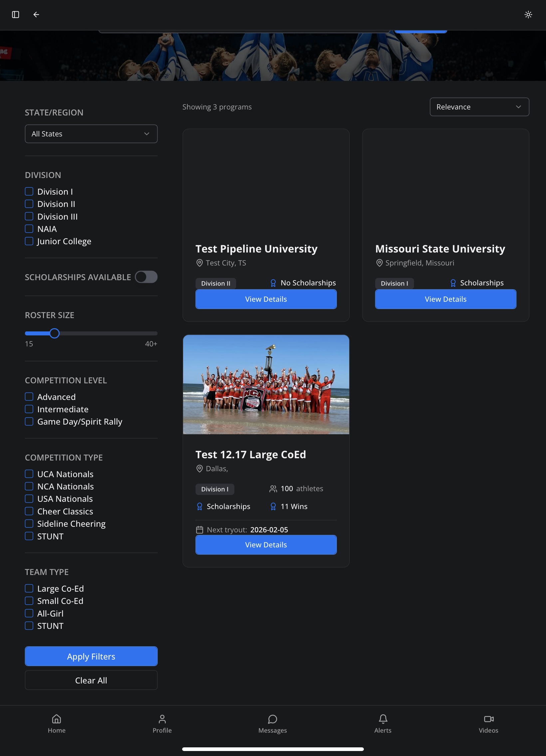Check the Division II filter
The image size is (546, 756).
click(x=29, y=204)
